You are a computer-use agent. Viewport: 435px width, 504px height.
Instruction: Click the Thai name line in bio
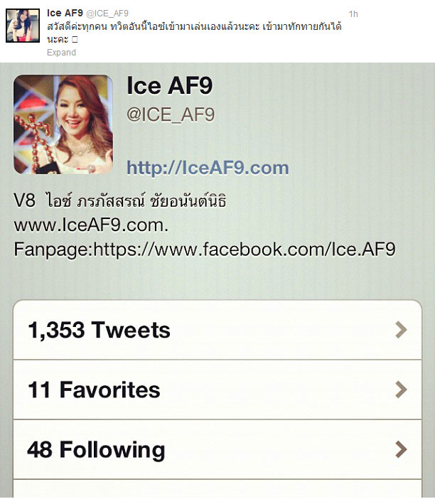[x=120, y=200]
